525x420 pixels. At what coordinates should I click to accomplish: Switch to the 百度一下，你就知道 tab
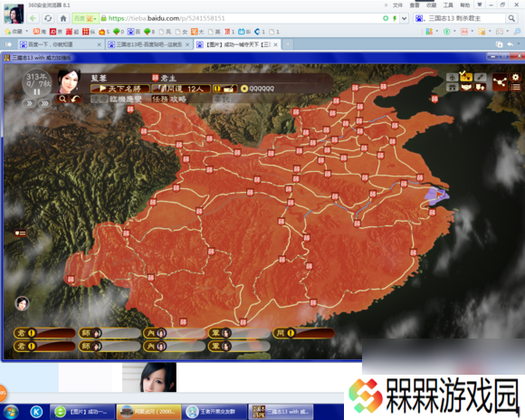point(61,44)
